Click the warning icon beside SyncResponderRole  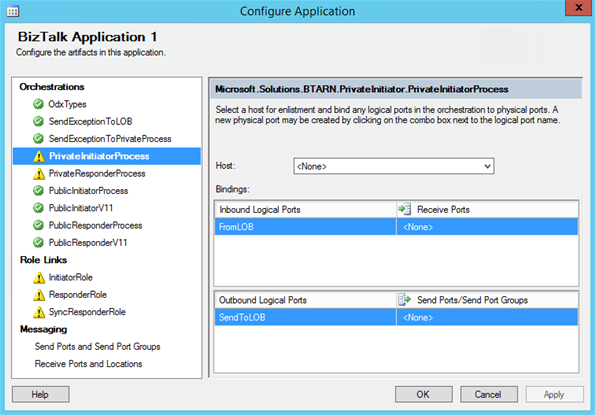click(x=39, y=312)
